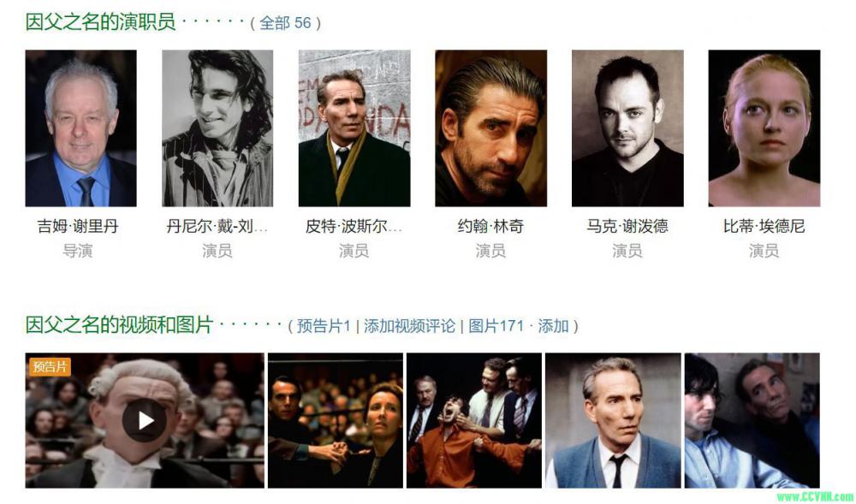
Task: Click the 约翰·林奇 name link
Action: [x=490, y=226]
